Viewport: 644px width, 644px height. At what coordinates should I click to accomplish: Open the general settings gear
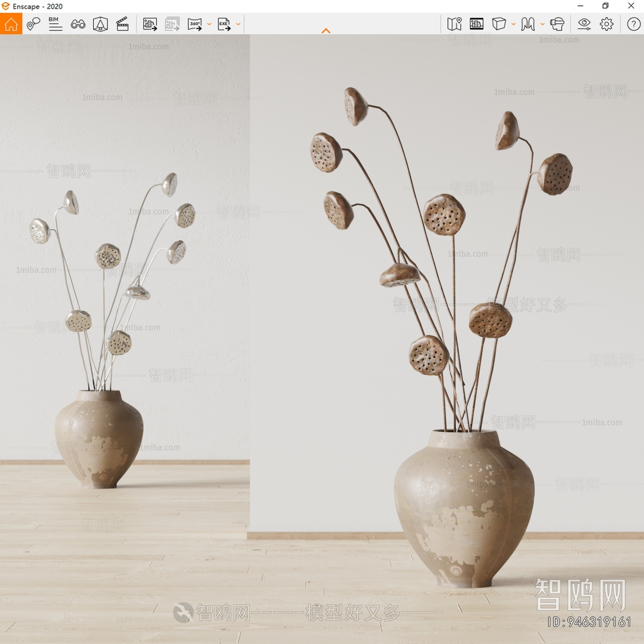607,24
